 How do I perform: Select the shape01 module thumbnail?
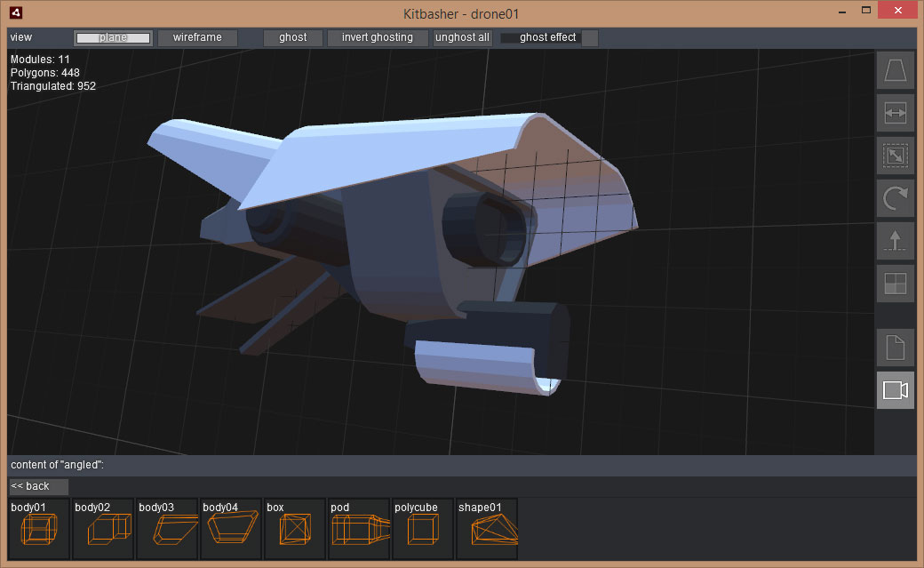pos(487,529)
